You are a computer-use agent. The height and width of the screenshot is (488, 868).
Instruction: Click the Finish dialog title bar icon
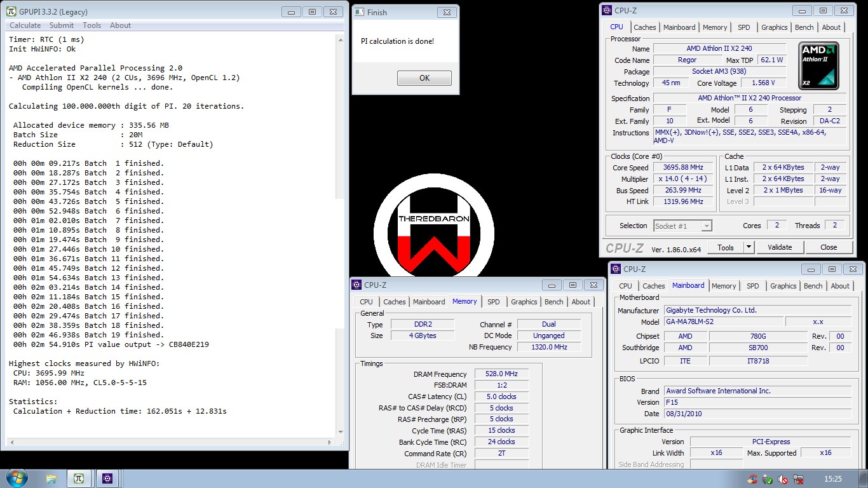[x=359, y=12]
